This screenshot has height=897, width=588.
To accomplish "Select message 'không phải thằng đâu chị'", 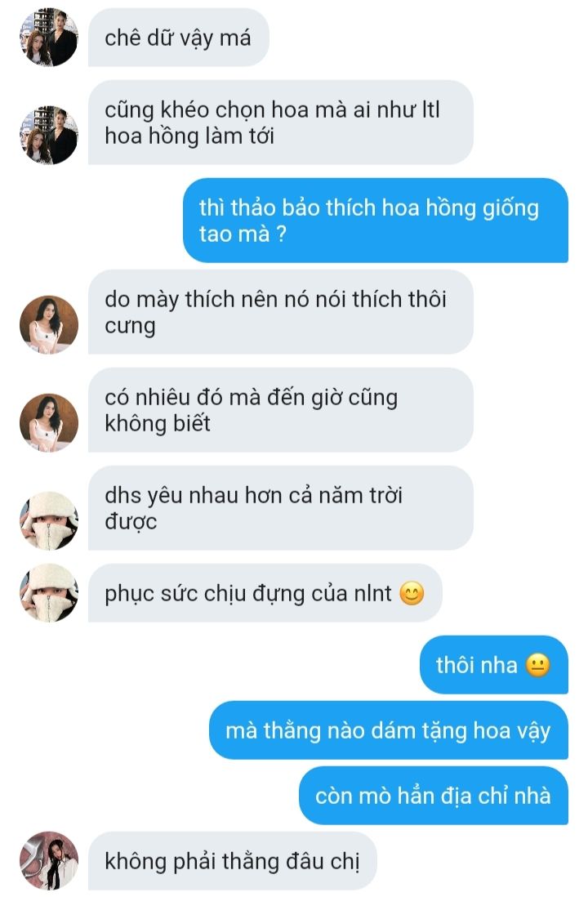I will click(x=233, y=860).
